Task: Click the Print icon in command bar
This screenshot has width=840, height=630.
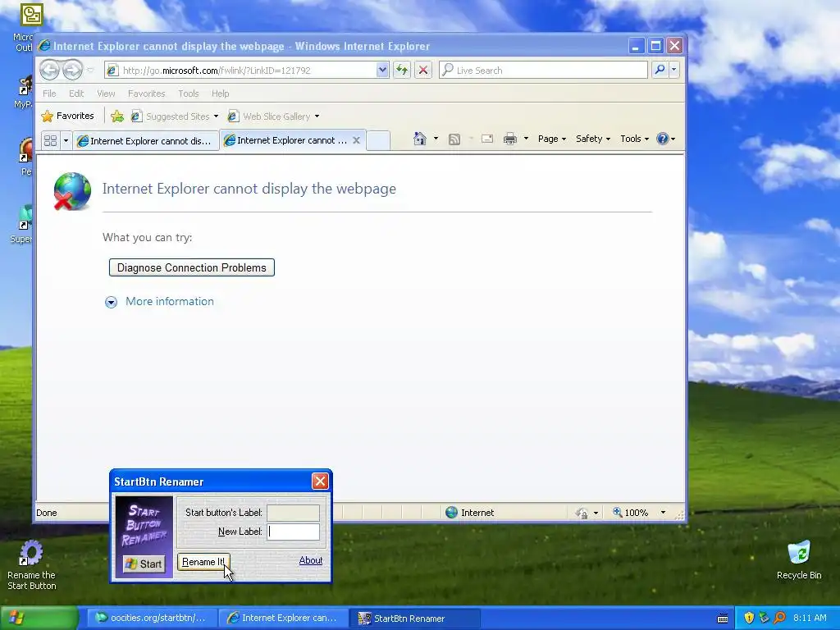Action: (510, 139)
